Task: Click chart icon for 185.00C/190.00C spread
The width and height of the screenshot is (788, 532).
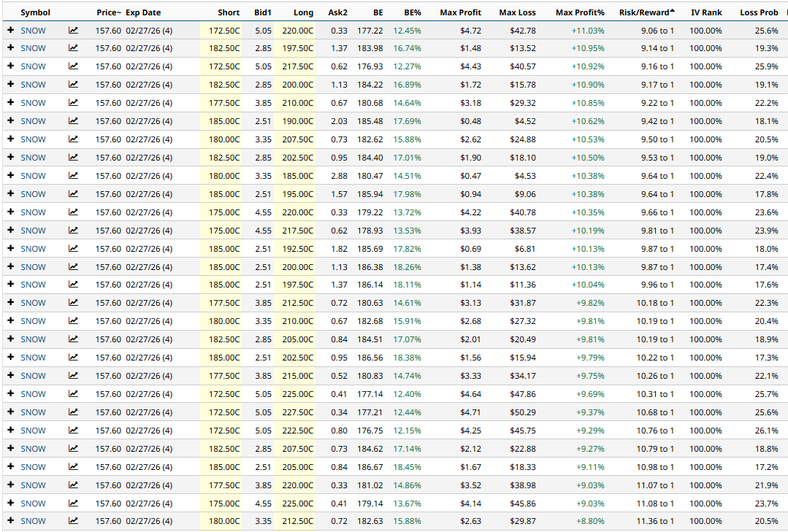Action: [x=73, y=121]
